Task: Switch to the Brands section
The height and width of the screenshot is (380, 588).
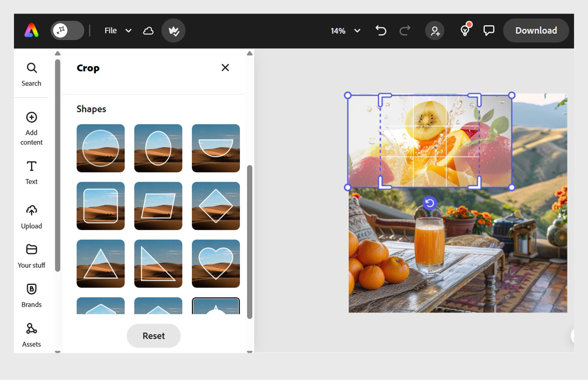Action: point(31,294)
